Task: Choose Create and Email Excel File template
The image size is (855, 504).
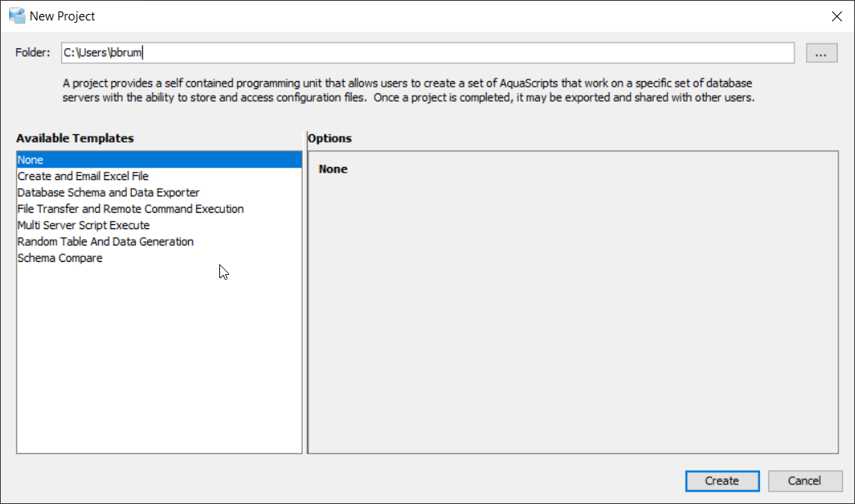Action: pyautogui.click(x=83, y=177)
